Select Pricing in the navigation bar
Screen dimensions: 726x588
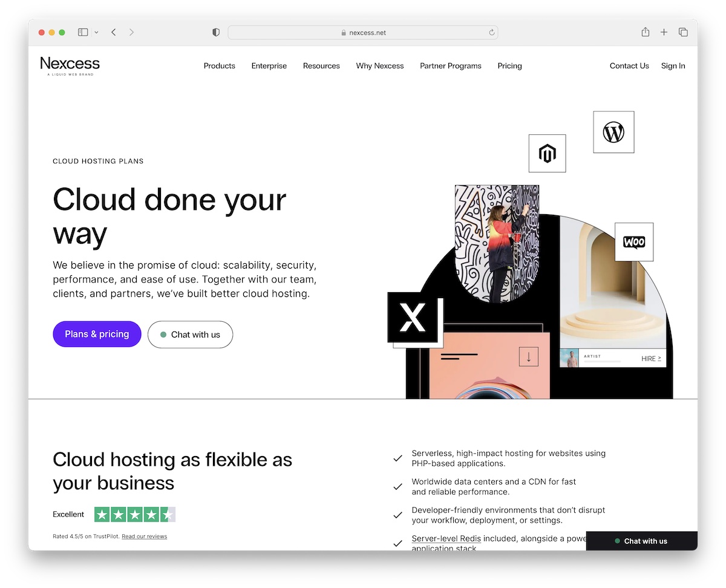[509, 66]
